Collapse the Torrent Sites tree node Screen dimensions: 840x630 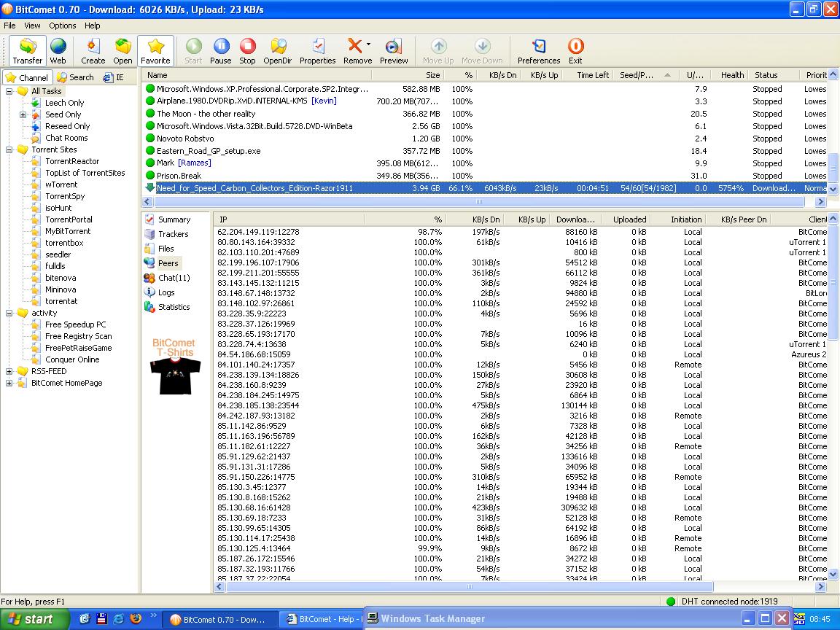click(9, 150)
